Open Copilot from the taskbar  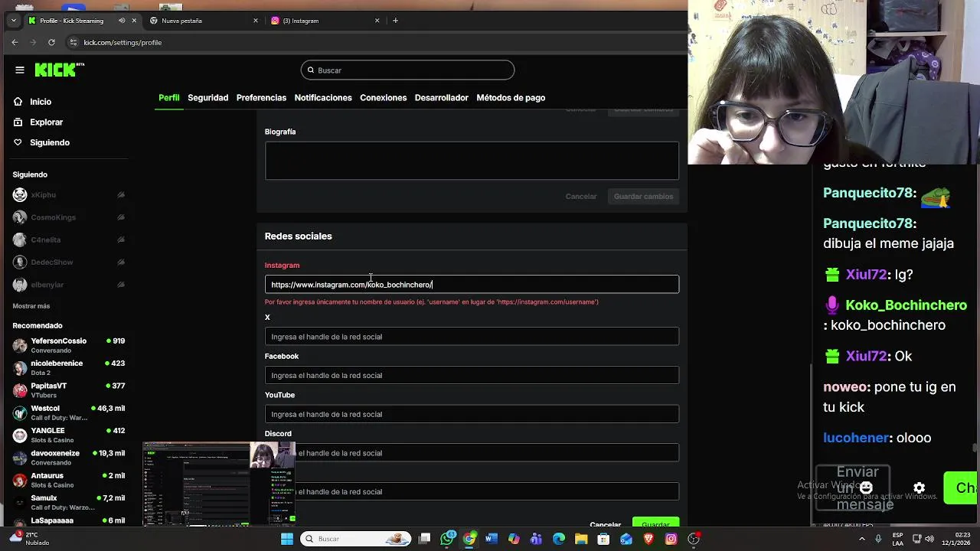point(514,539)
